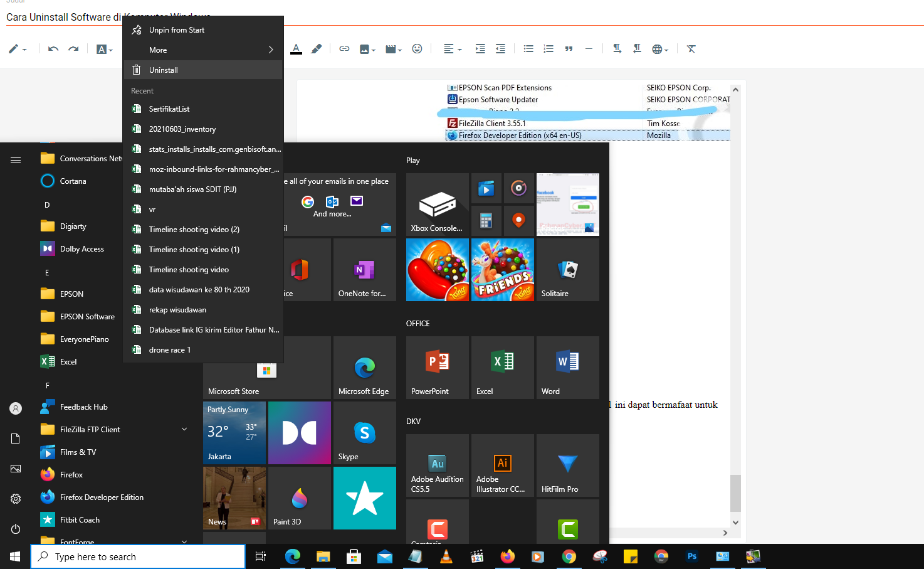The image size is (924, 569).
Task: Insert horizontal line break icon
Action: pyautogui.click(x=589, y=49)
